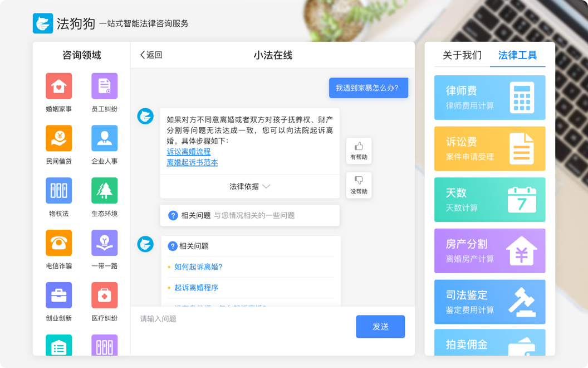Mark the answer as 有帮助 (thumbs up)
The image size is (588, 368).
(x=359, y=151)
